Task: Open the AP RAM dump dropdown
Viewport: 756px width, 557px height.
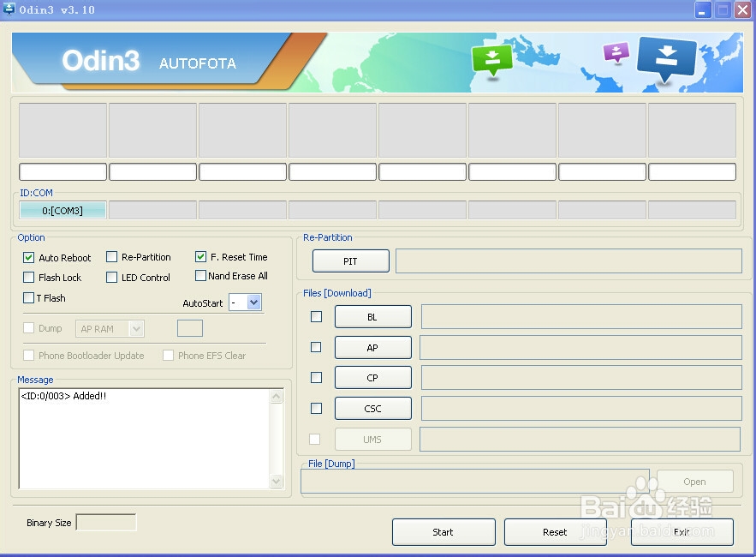Action: [x=136, y=329]
